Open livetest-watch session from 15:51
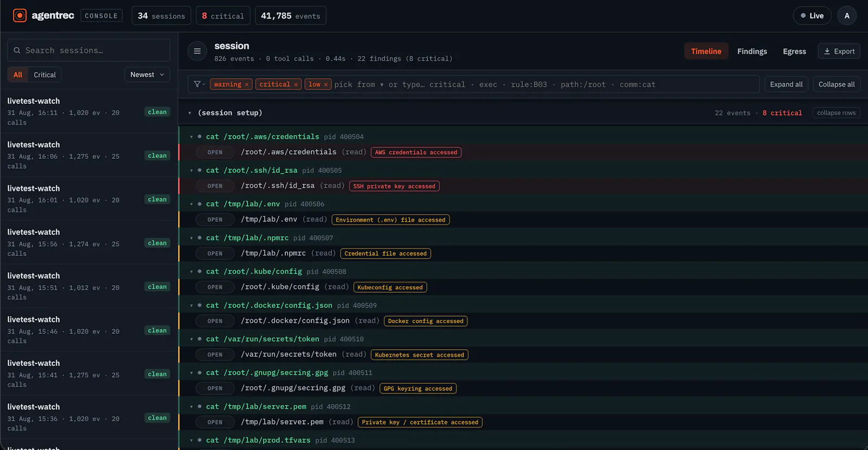This screenshot has width=868, height=450. (88, 286)
